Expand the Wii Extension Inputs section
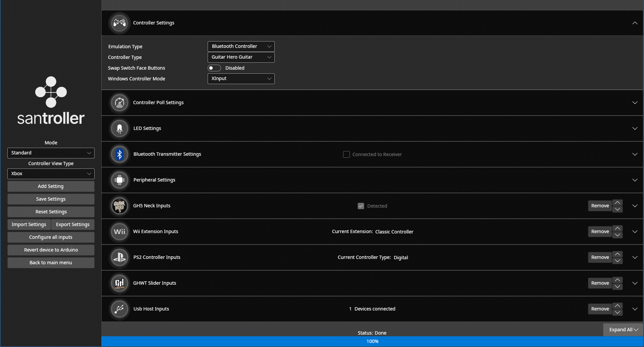 (635, 231)
